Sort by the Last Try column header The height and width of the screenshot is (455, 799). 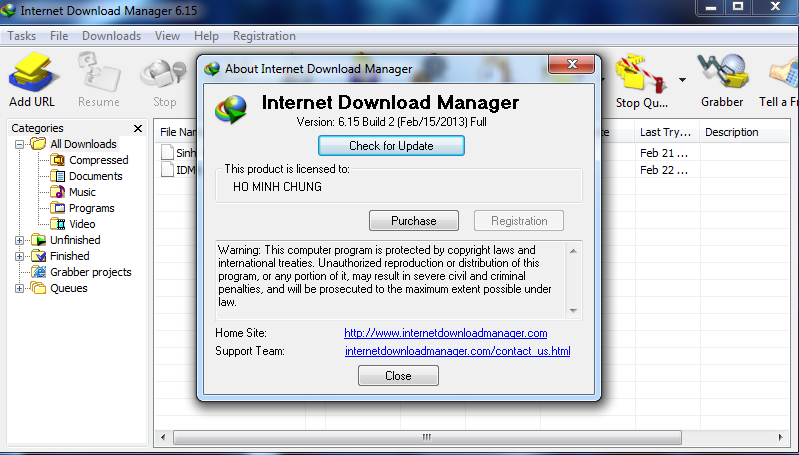[x=667, y=132]
